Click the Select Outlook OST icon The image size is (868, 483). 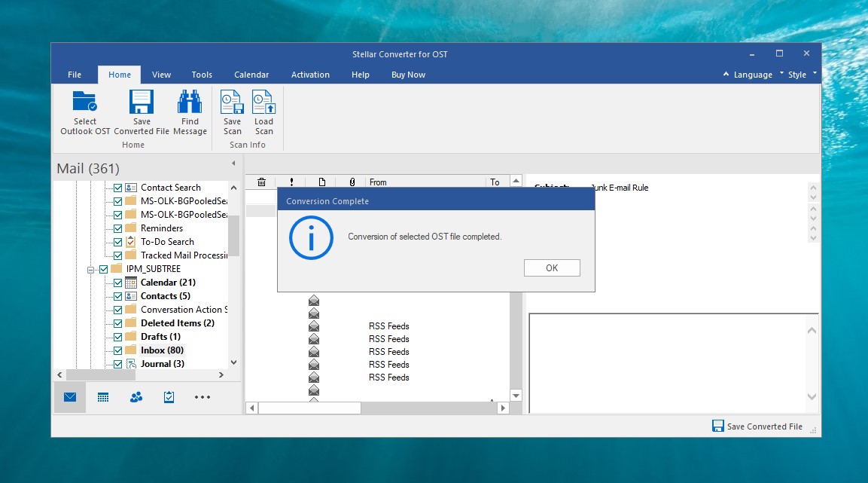[85, 102]
